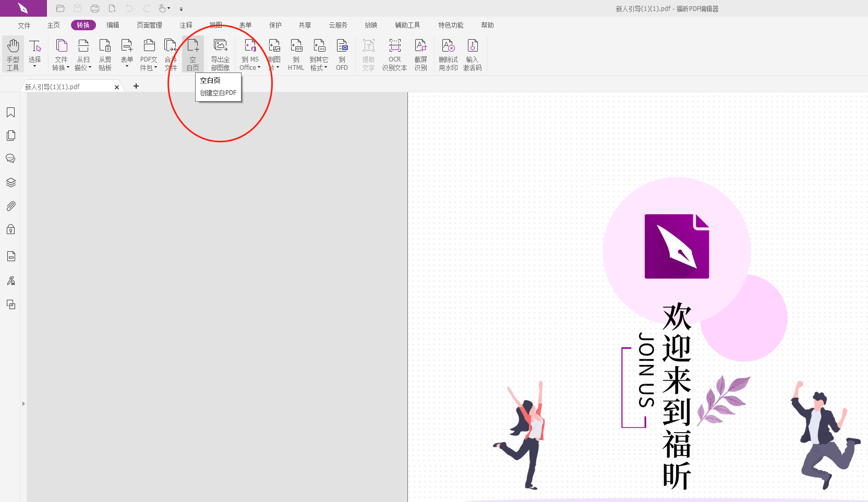
Task: Open the 帮助 menu
Action: point(487,25)
